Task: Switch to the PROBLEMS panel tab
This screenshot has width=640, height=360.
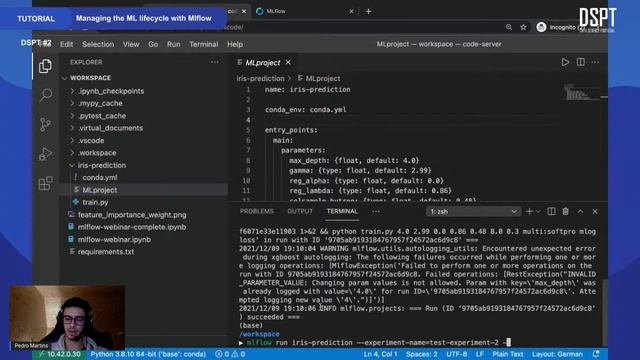Action: 257,211
